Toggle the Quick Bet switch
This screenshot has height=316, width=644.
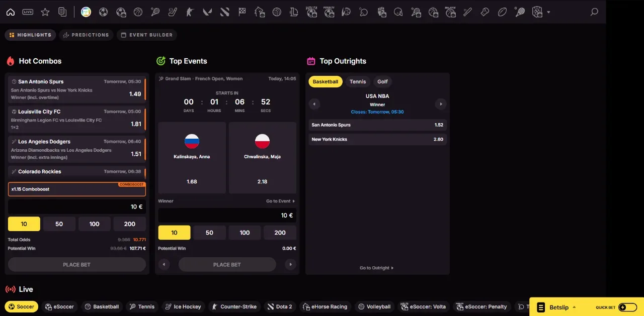[627, 307]
